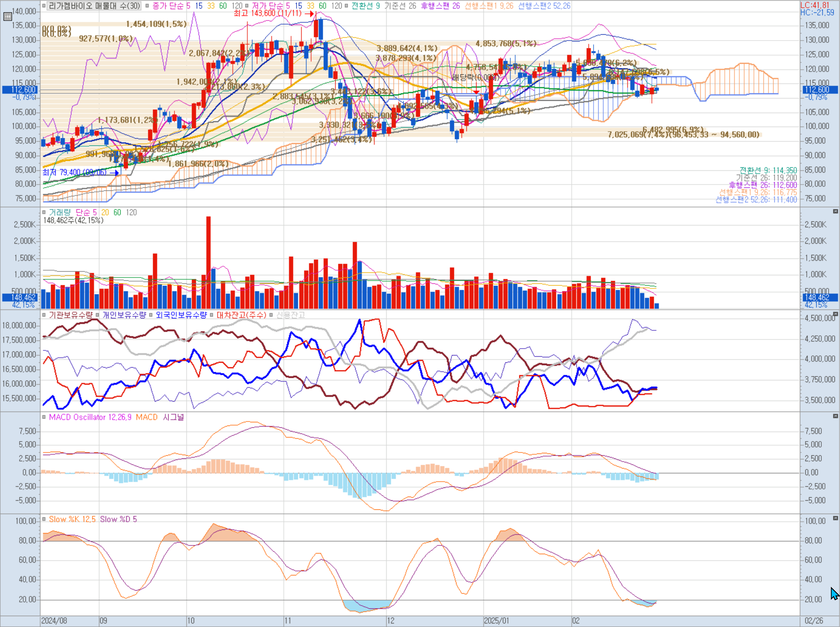
Task: Expand the volume panel corner button
Action: [835, 211]
